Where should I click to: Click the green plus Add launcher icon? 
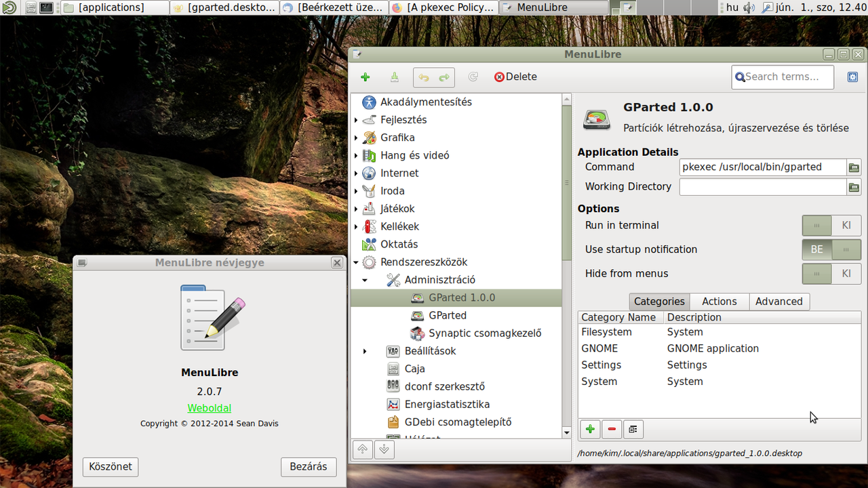tap(365, 77)
